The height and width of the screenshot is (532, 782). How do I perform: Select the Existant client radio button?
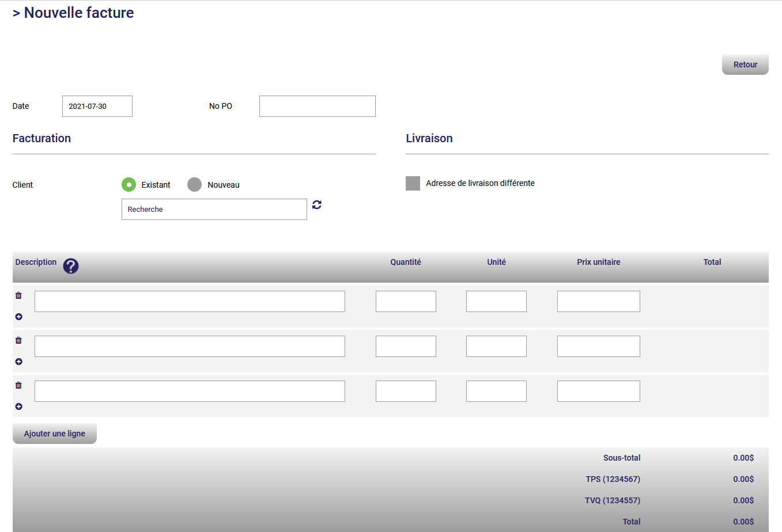129,185
